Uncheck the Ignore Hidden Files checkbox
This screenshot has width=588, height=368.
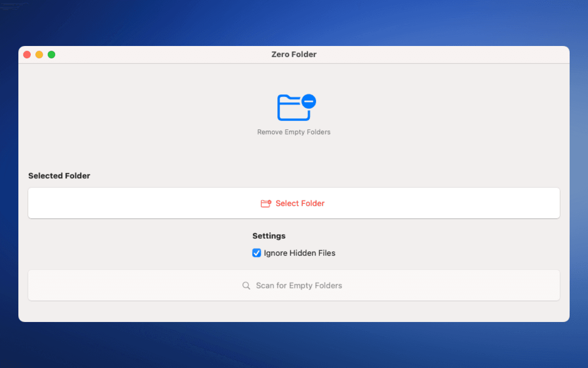click(256, 253)
